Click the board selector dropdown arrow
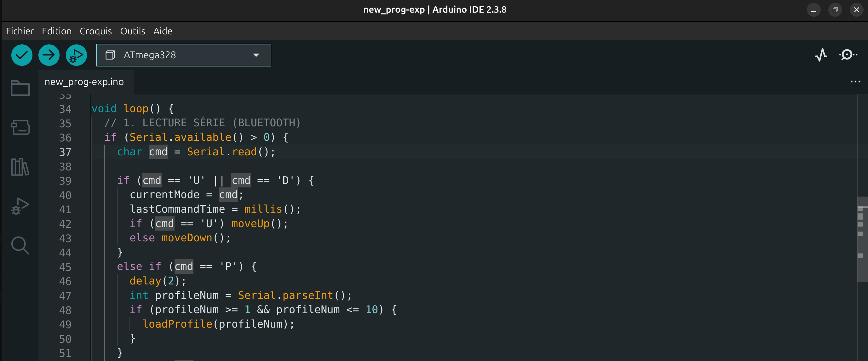 click(256, 55)
